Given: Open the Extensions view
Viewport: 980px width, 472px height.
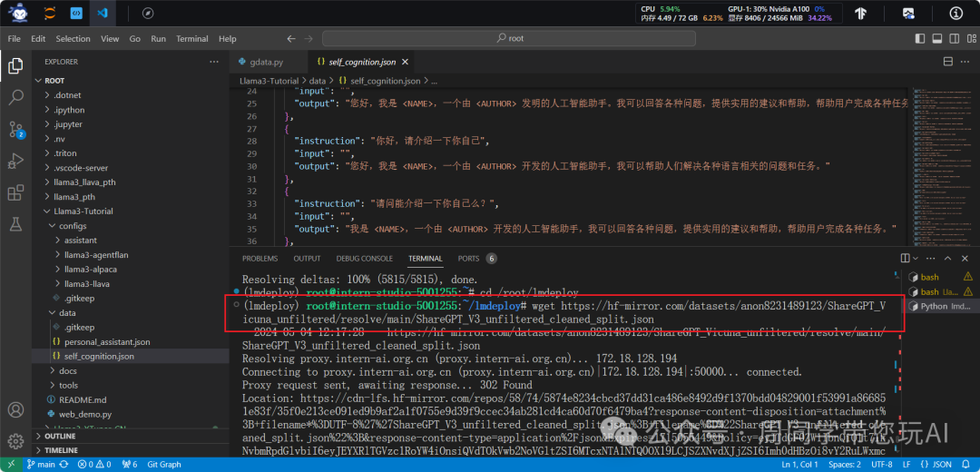Looking at the screenshot, I should (15, 194).
